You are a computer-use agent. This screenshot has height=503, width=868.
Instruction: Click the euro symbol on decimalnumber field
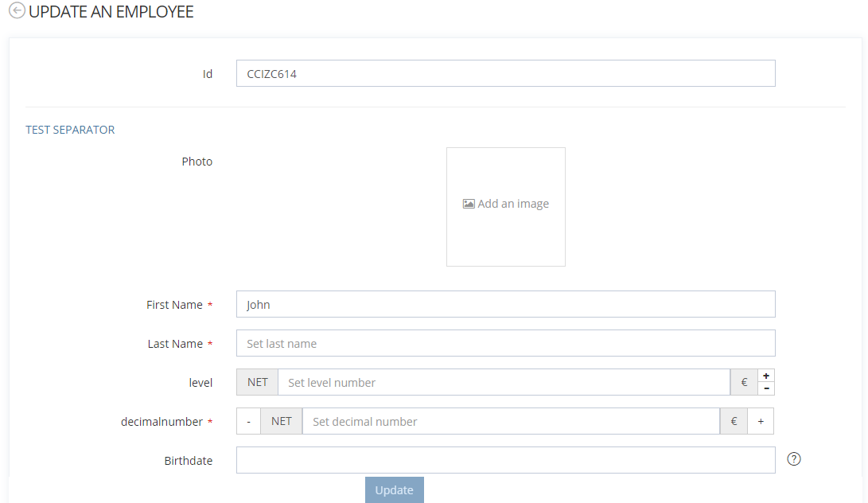[x=734, y=421]
